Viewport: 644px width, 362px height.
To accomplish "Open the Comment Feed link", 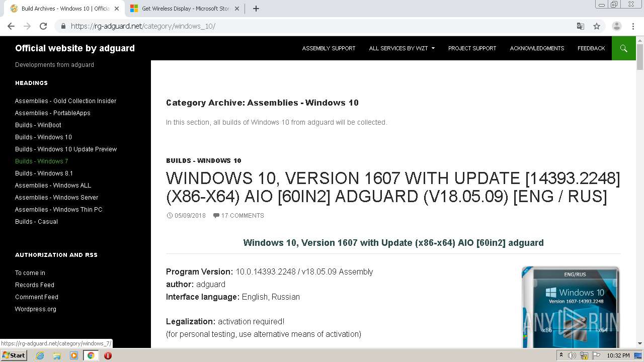I will pyautogui.click(x=37, y=297).
